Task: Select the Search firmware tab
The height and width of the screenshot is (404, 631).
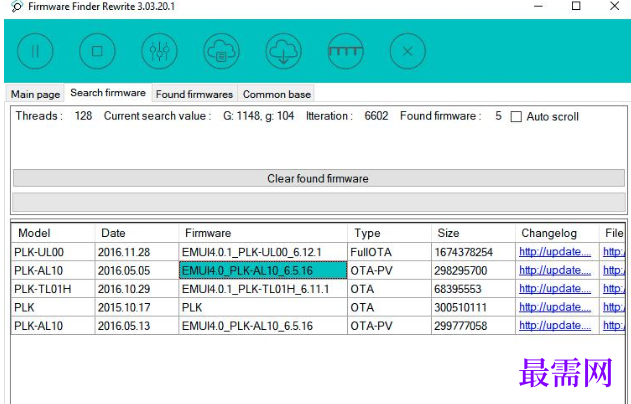Action: (108, 93)
